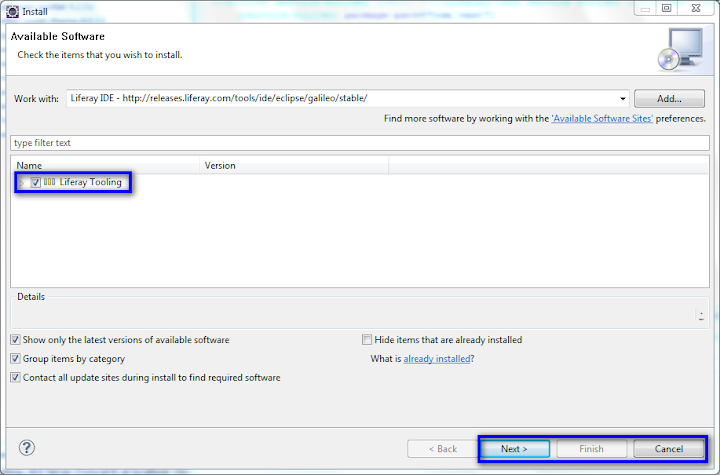
Task: Click the Add... button
Action: pos(669,98)
